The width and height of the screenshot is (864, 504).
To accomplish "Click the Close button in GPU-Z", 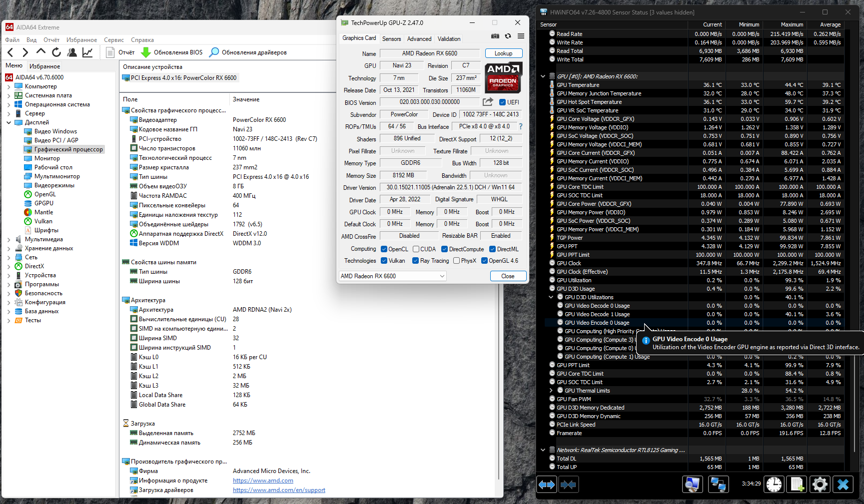I will (x=508, y=276).
